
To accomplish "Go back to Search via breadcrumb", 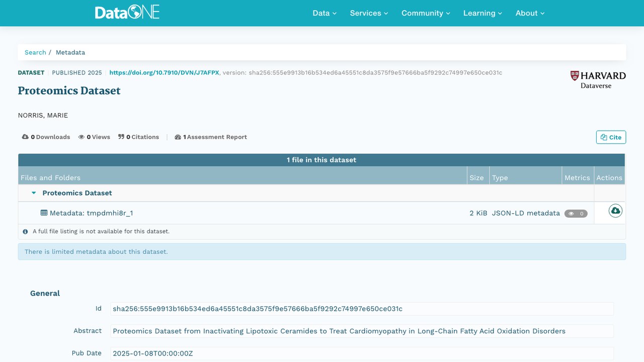I will (35, 52).
